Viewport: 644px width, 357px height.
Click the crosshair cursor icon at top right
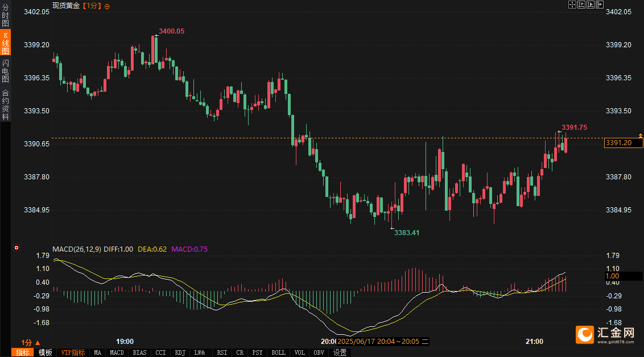[x=572, y=5]
